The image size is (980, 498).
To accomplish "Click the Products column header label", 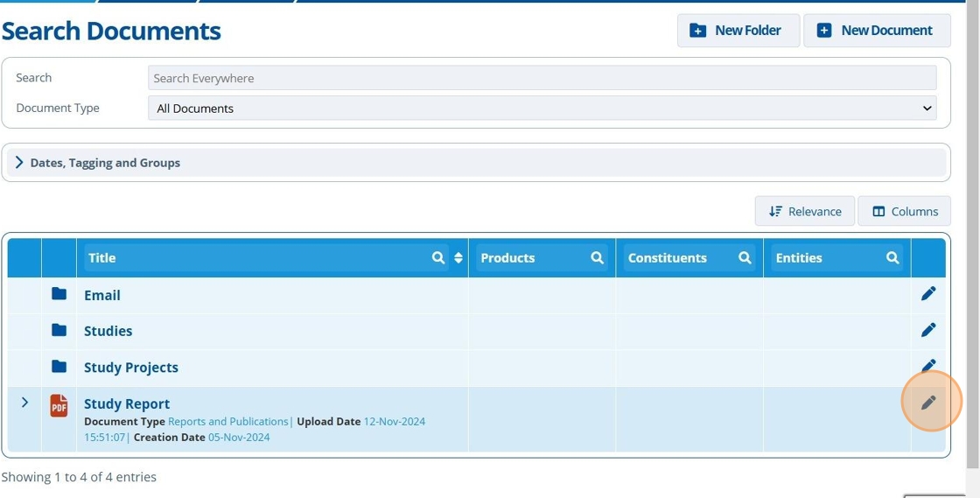I will pos(507,258).
